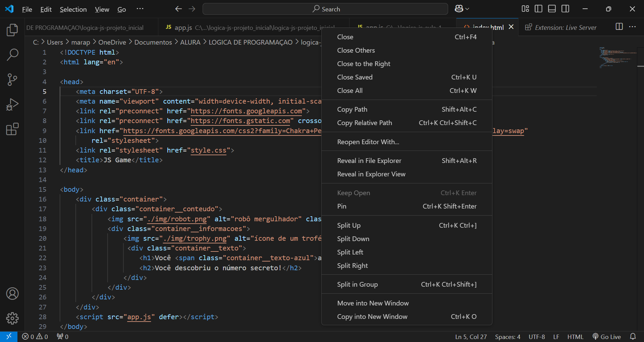Screen dimensions: 644x342
Task: Change indentation via Spaces: 4
Action: 507,337
